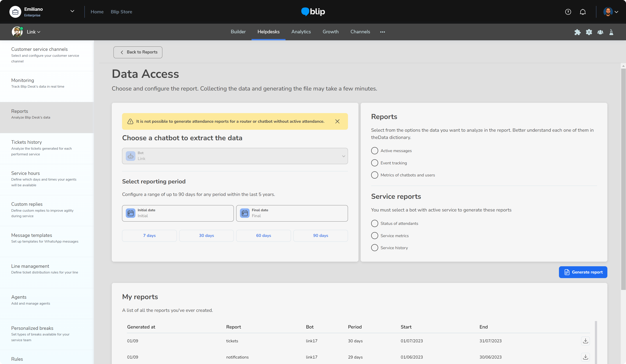Download the tickets report file

click(x=585, y=341)
